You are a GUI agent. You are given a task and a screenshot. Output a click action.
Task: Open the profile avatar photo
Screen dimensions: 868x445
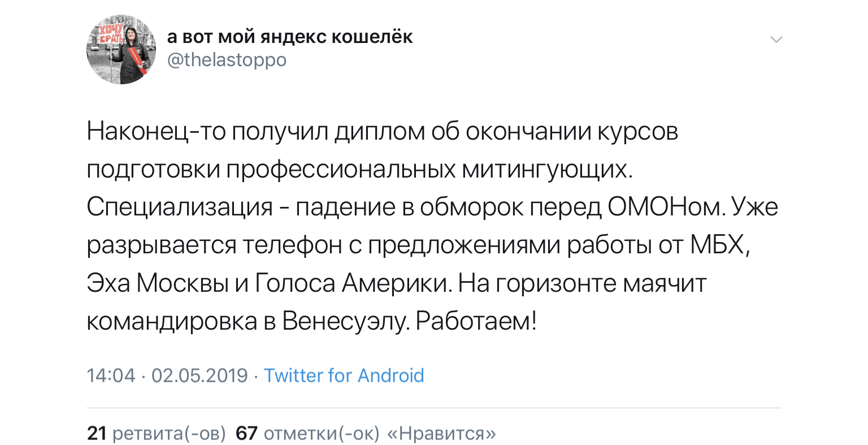coord(121,50)
